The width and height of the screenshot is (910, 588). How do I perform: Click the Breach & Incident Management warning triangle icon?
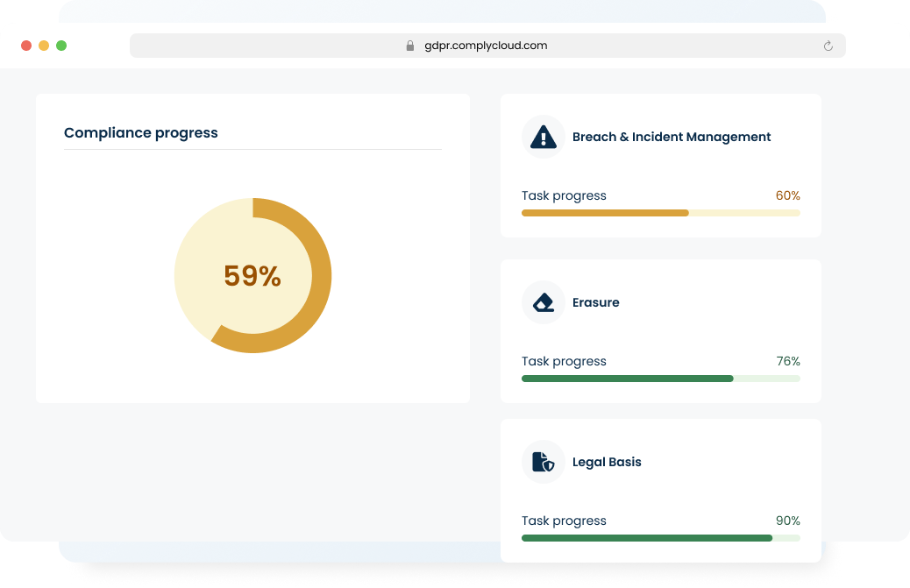[543, 136]
